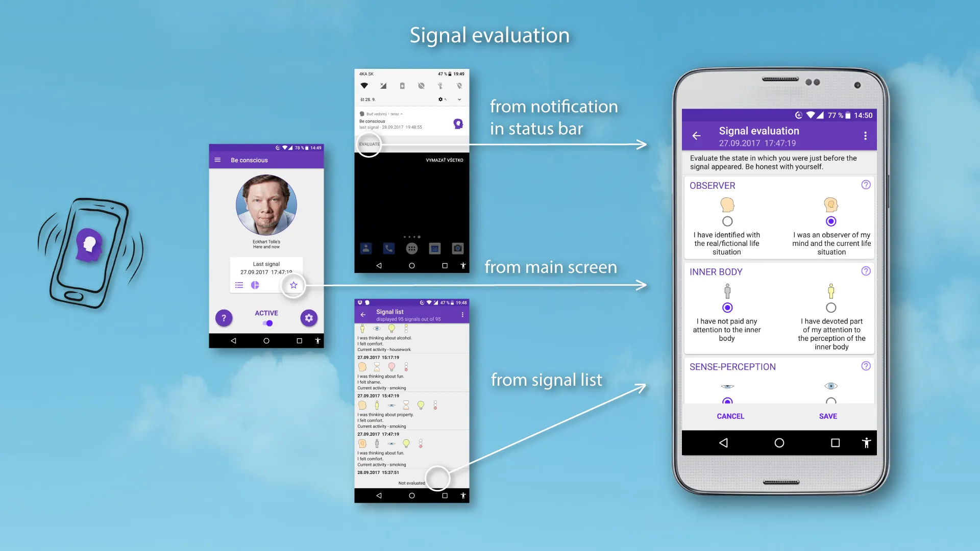Click EVALUATE button in notification bar

click(x=370, y=144)
